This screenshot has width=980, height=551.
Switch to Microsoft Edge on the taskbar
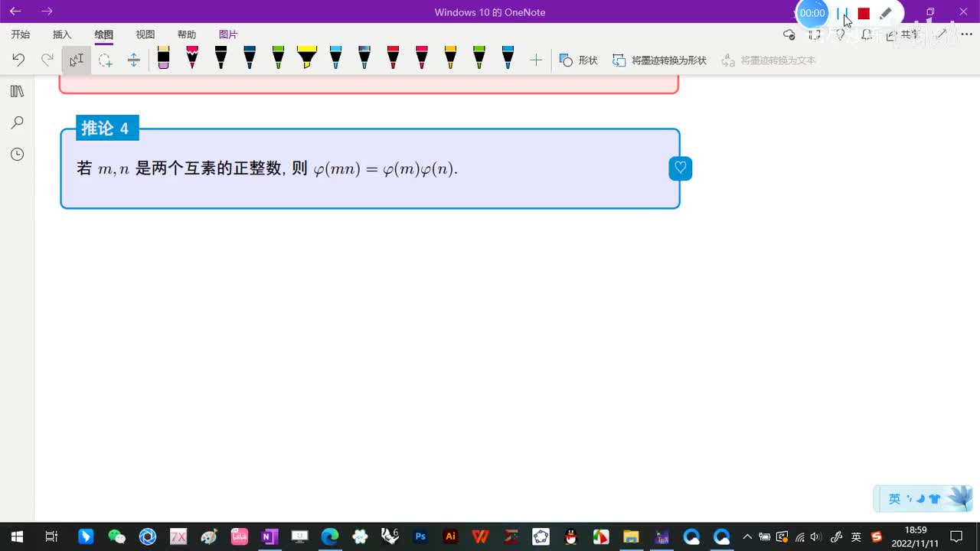click(x=329, y=536)
